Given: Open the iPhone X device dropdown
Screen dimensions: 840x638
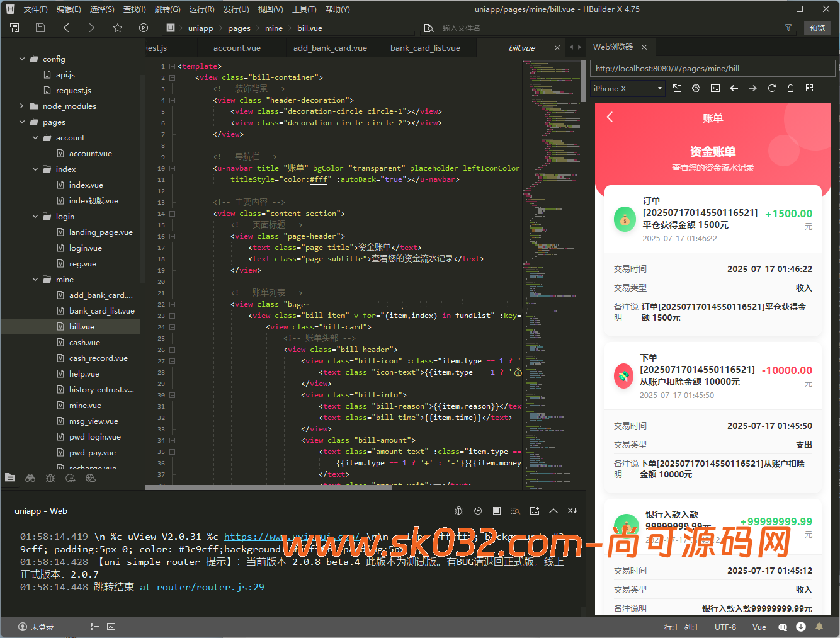Looking at the screenshot, I should click(x=628, y=88).
